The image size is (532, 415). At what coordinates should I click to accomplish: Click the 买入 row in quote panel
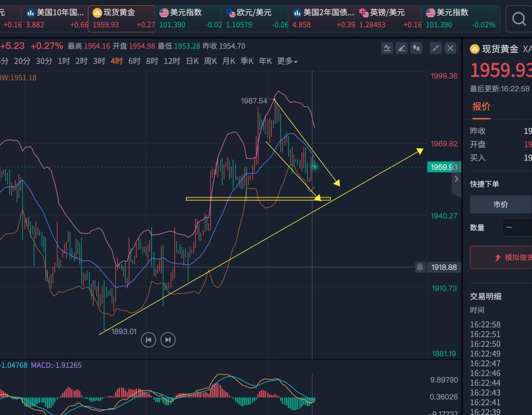click(x=501, y=158)
